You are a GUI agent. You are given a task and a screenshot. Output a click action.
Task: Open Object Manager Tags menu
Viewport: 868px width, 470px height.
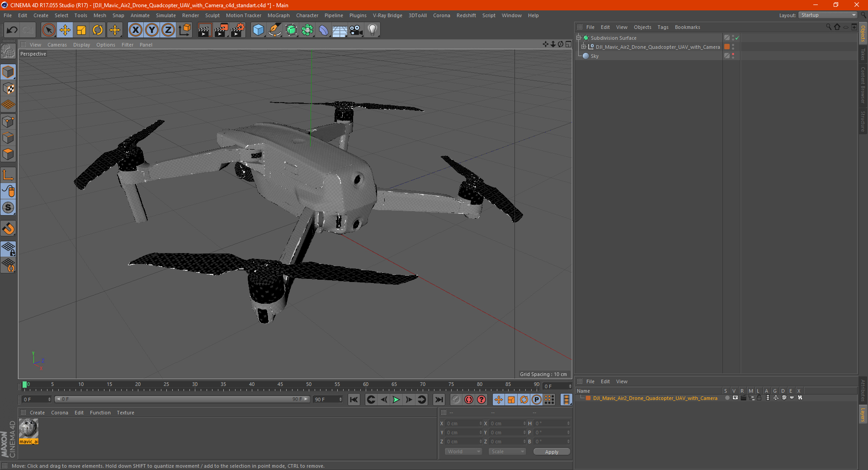click(x=663, y=27)
